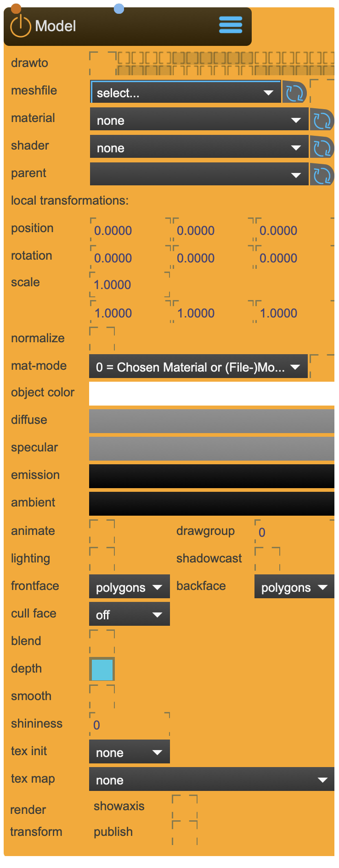339x868 pixels.
Task: Toggle the publish checkbox
Action: (185, 832)
